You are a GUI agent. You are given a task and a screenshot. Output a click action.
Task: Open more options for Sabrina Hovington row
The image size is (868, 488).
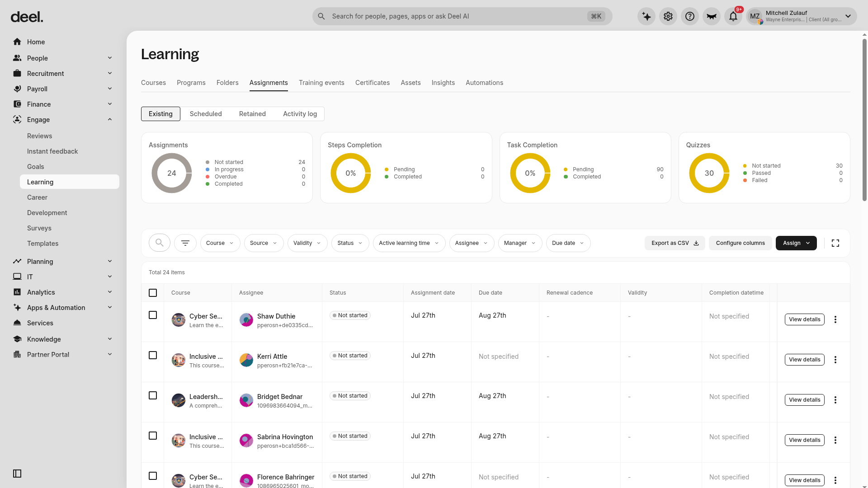point(835,440)
